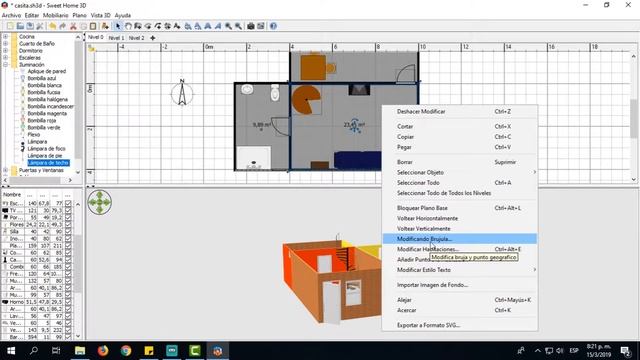Choose Exportar a Formato SVG entry

coord(460,325)
